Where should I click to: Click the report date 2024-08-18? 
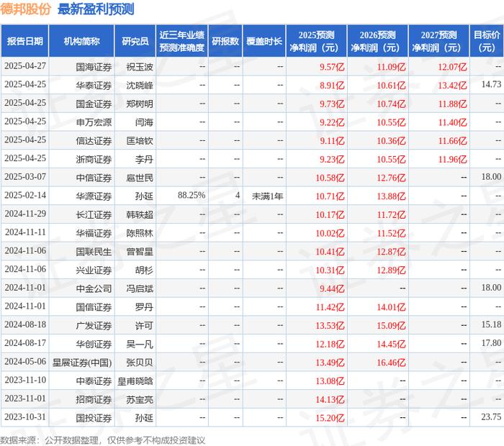click(25, 324)
